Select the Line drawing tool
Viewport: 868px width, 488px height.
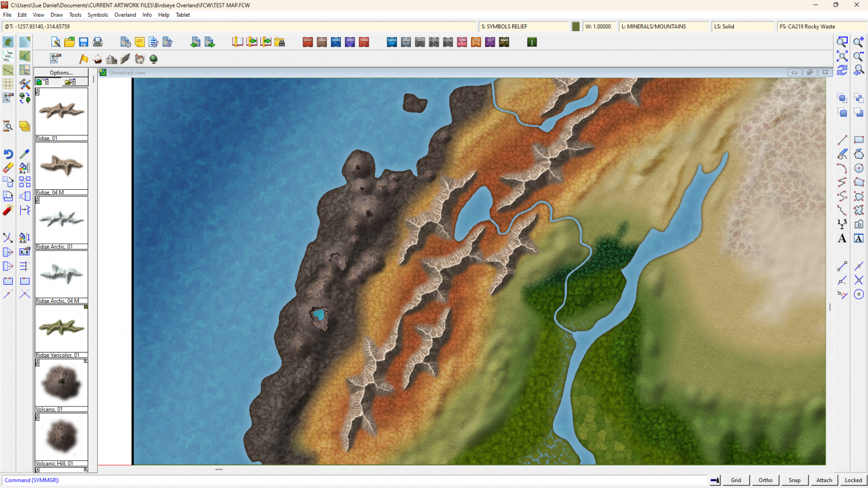(x=842, y=140)
